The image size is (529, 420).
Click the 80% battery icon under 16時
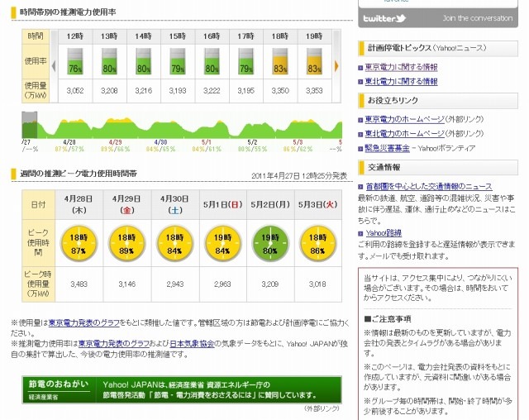click(212, 61)
